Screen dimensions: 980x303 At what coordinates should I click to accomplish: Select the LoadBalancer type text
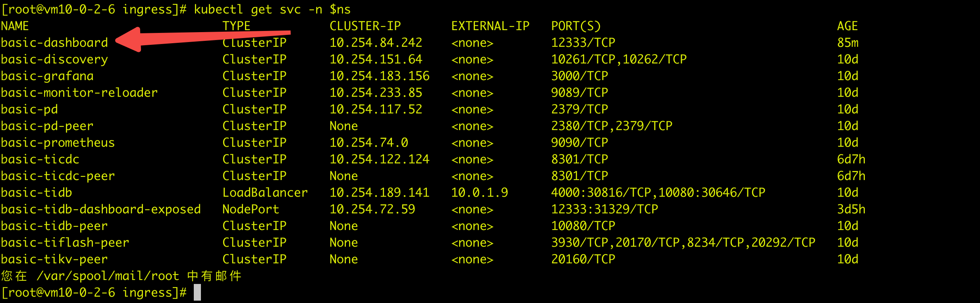[x=265, y=192]
